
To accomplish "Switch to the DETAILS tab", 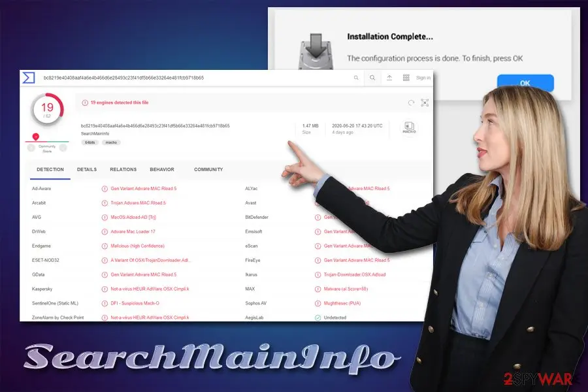I will tap(87, 170).
